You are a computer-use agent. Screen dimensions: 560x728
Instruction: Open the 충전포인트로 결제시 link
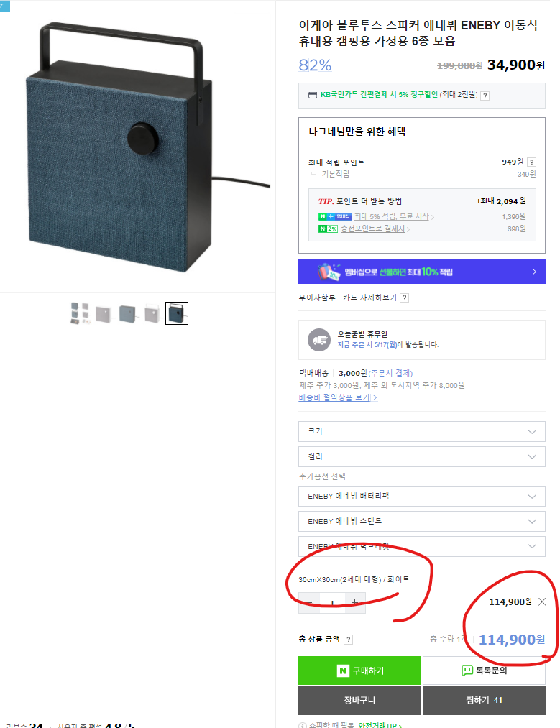373,229
